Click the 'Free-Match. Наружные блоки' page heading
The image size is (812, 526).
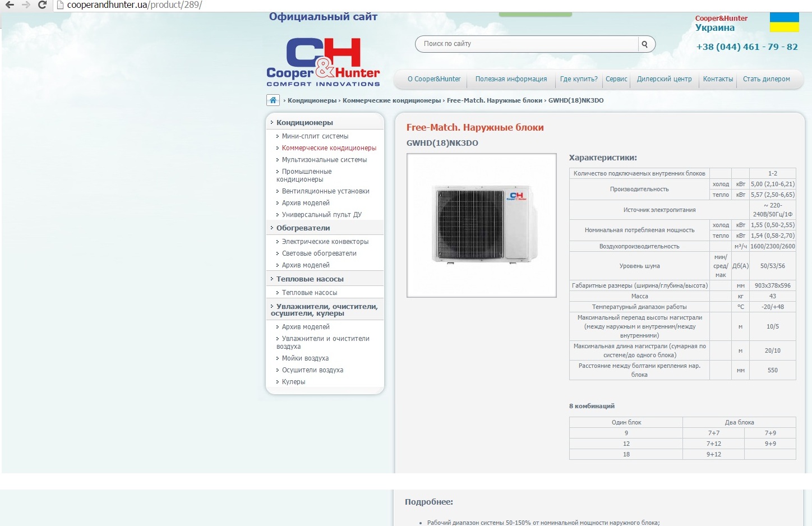pyautogui.click(x=475, y=127)
